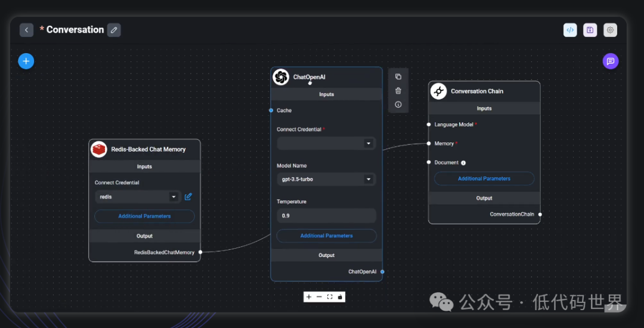
Task: Click the ConversationChain output anchor dot
Action: 540,214
